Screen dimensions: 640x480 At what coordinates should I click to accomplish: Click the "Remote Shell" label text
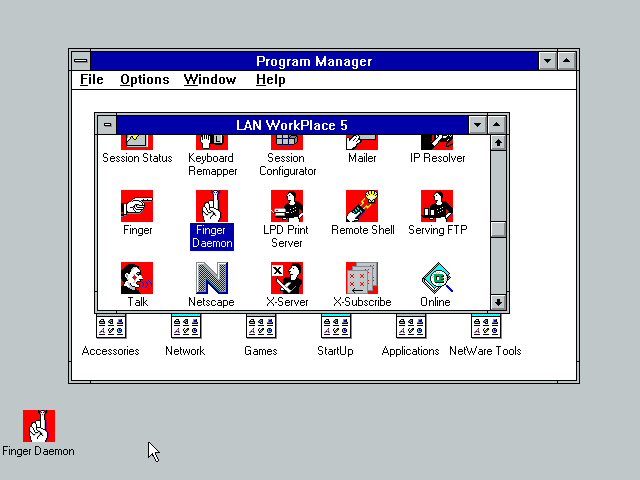[x=362, y=230]
